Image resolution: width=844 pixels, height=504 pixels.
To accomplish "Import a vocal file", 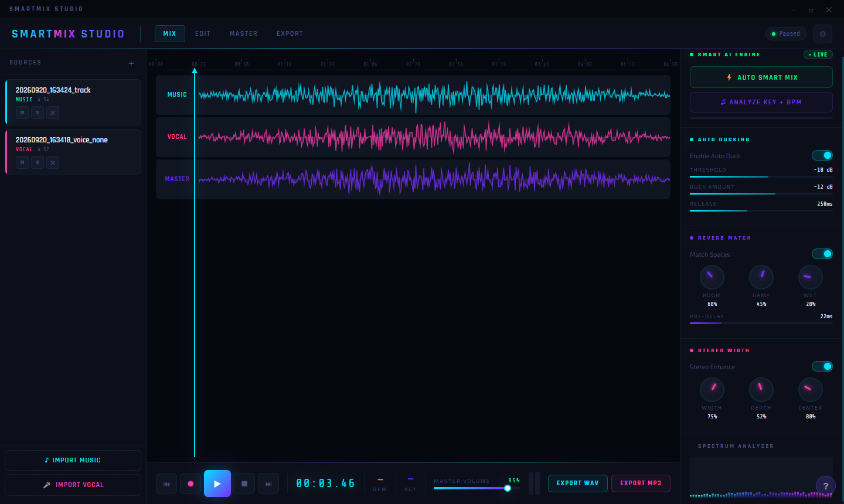I will [x=73, y=485].
